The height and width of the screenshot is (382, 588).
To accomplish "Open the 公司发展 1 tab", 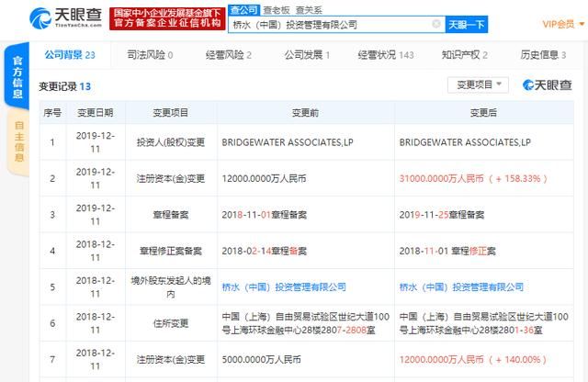I will pyautogui.click(x=307, y=55).
